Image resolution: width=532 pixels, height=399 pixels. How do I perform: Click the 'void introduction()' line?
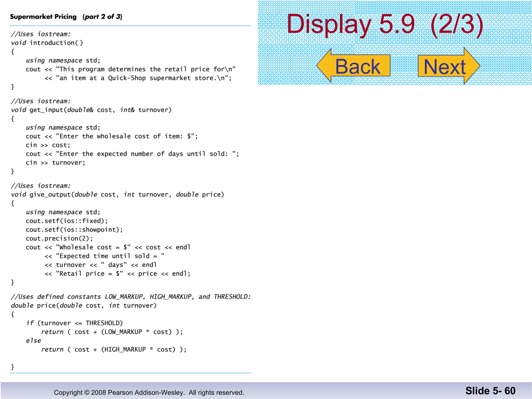coord(47,43)
